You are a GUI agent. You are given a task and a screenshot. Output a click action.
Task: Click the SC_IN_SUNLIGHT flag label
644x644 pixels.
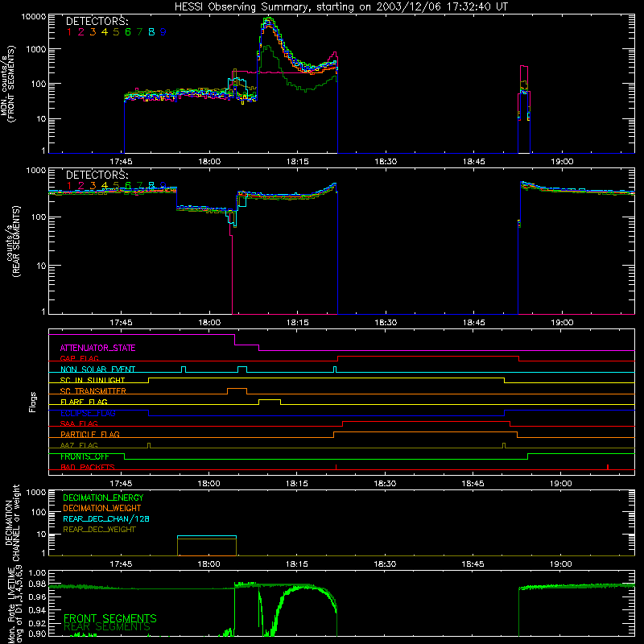[x=93, y=380]
